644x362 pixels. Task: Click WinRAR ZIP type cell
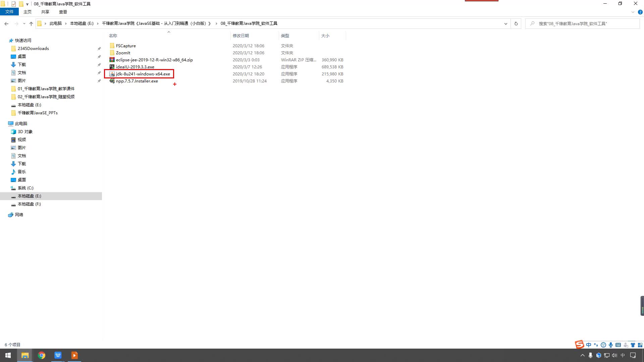(299, 60)
